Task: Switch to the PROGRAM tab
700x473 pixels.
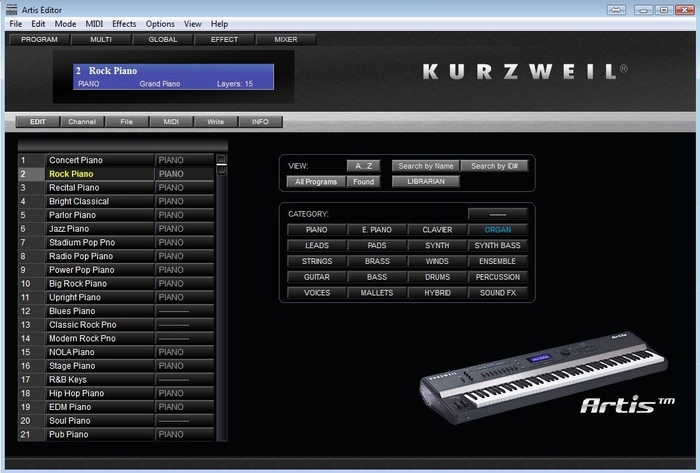Action: point(39,39)
